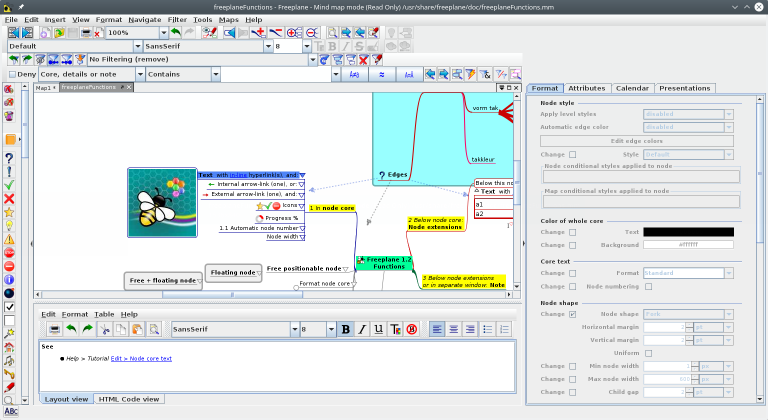The image size is (768, 420).
Task: Open the Contains condition dropdown
Action: 216,74
